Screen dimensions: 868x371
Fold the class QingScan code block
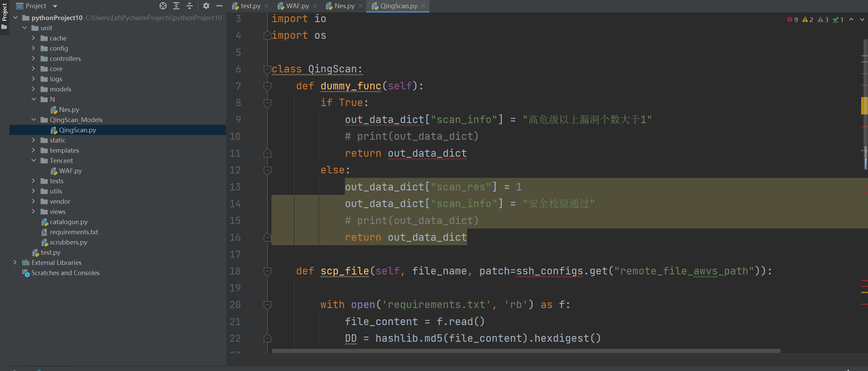coord(267,69)
